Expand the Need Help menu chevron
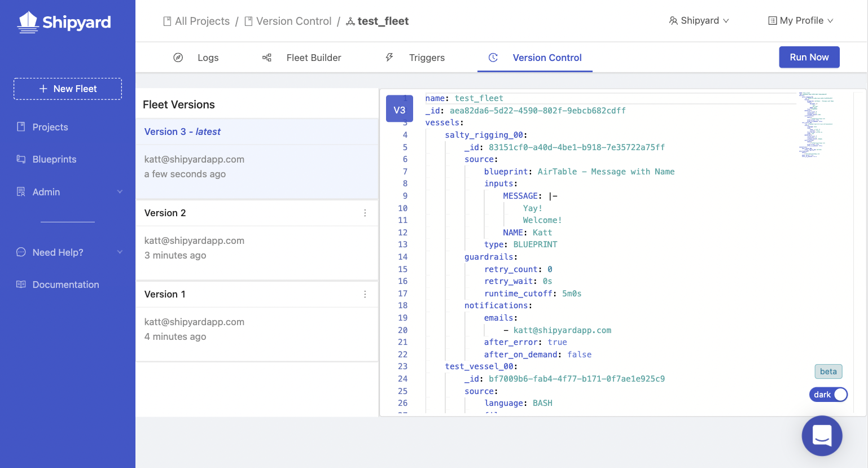Viewport: 868px width, 468px height. (120, 252)
